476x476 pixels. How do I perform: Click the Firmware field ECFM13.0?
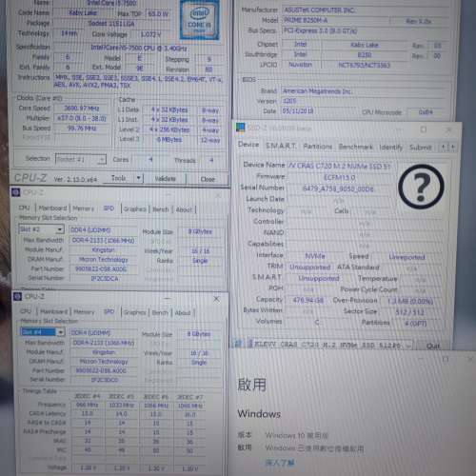339,177
